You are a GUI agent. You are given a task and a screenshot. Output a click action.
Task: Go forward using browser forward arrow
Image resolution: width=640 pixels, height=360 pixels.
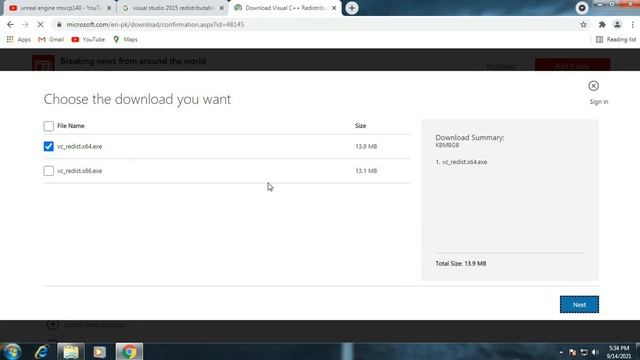tap(25, 24)
